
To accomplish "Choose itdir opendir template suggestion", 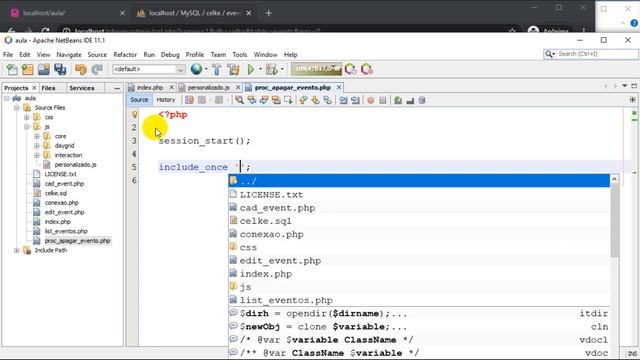I will (x=419, y=313).
